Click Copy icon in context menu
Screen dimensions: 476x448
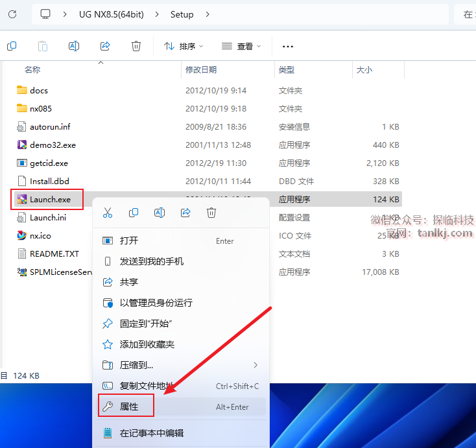pyautogui.click(x=134, y=213)
